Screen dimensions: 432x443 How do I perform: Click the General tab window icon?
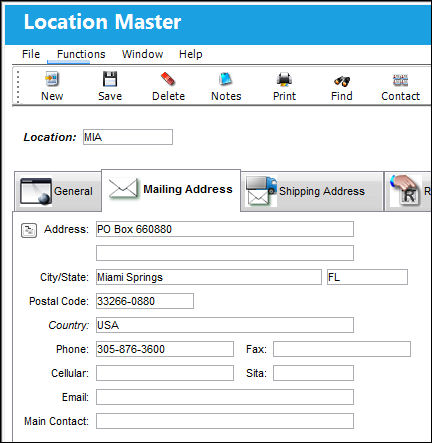click(x=36, y=191)
